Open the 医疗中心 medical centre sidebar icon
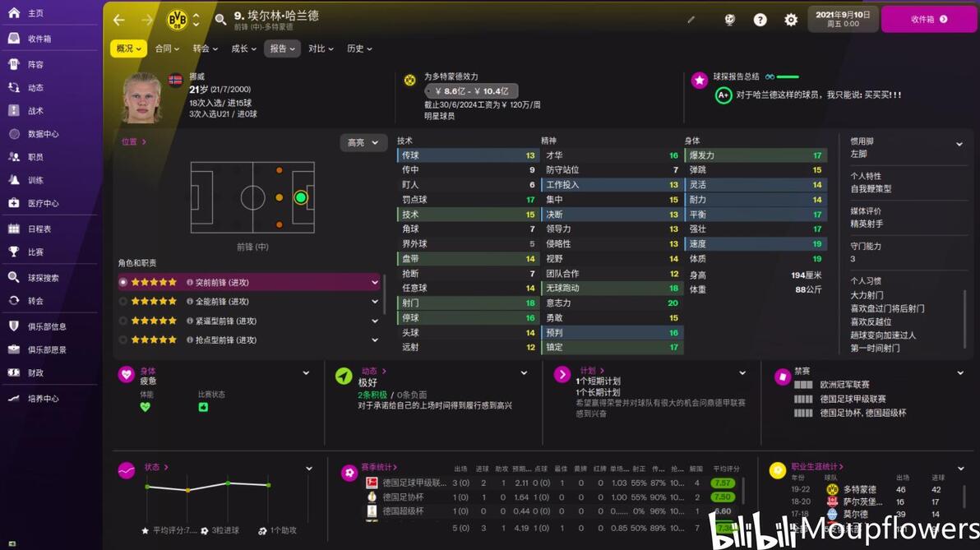Viewport: 980px width, 550px height. (x=14, y=203)
